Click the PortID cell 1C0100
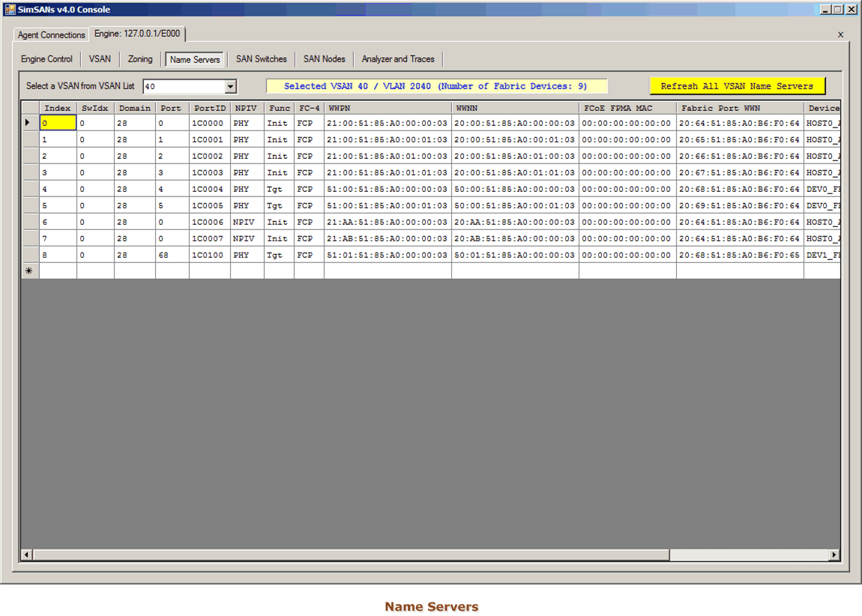862x616 pixels. pyautogui.click(x=209, y=255)
